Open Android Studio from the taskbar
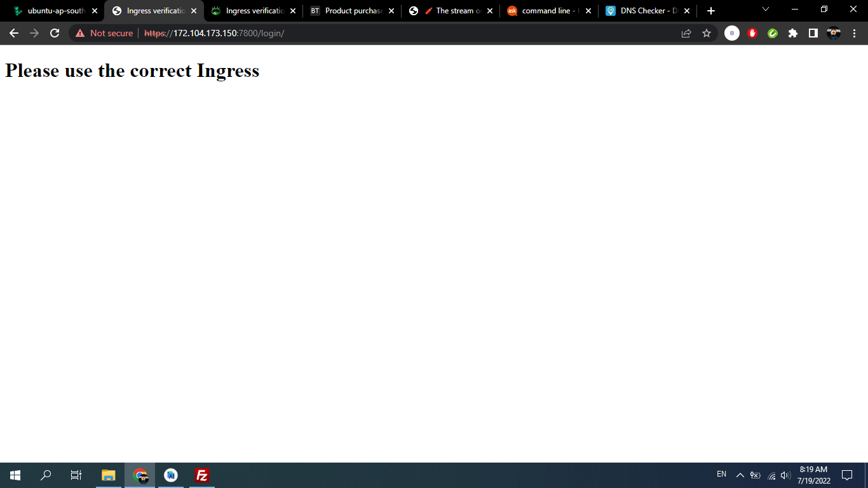868x488 pixels. tap(171, 475)
